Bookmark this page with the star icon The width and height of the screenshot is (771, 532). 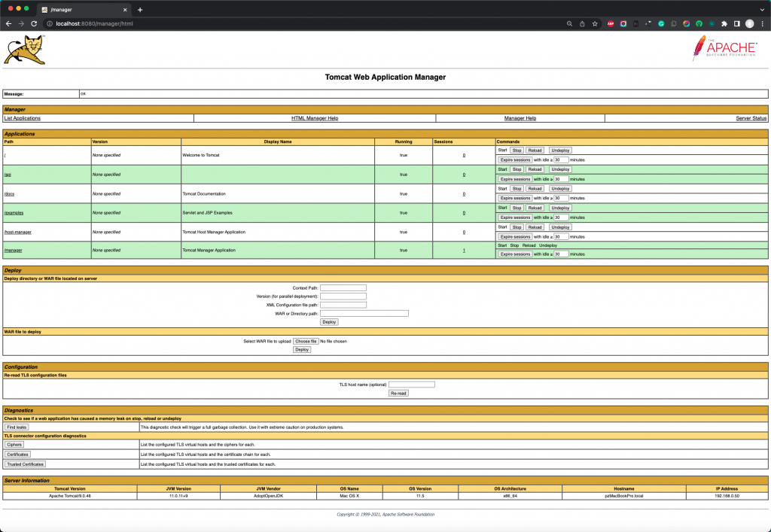click(595, 23)
